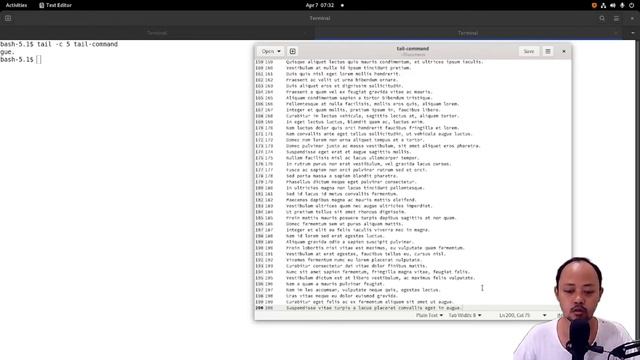Click inside the terminal at bash prompt cursor
The height and width of the screenshot is (360, 640).
[38, 60]
